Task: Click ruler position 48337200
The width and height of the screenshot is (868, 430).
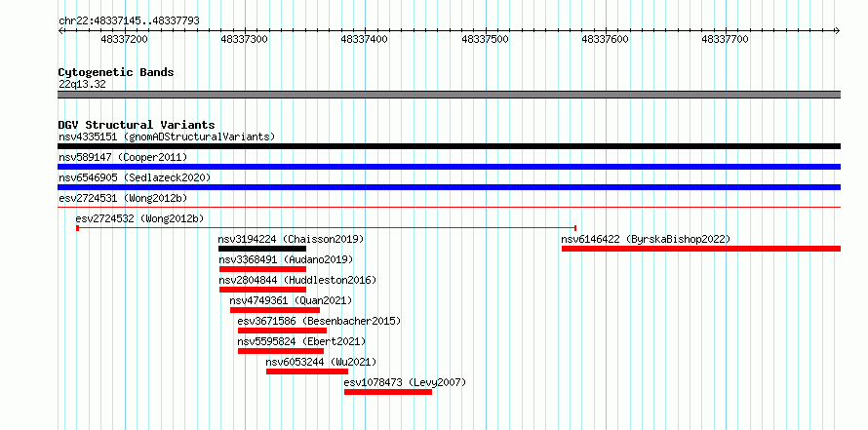Action: pos(125,39)
